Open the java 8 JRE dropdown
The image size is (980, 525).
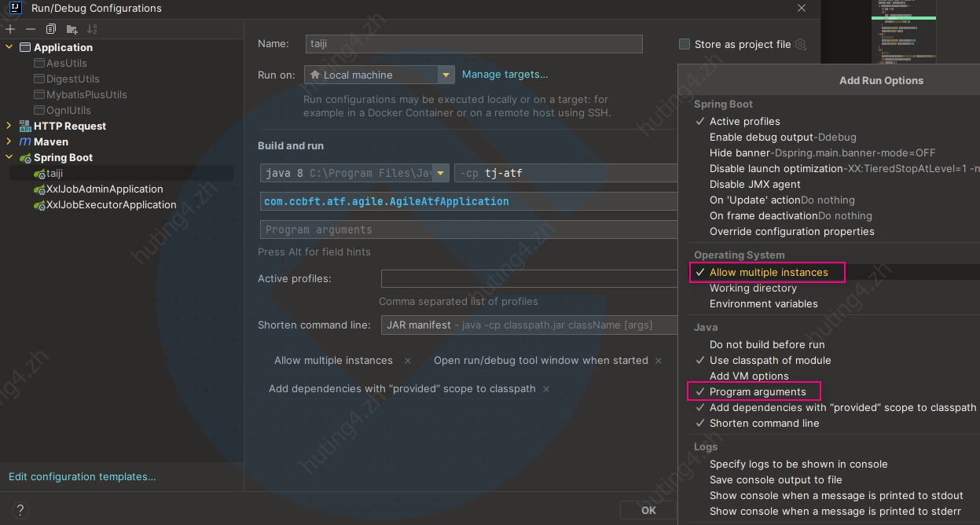pos(441,173)
